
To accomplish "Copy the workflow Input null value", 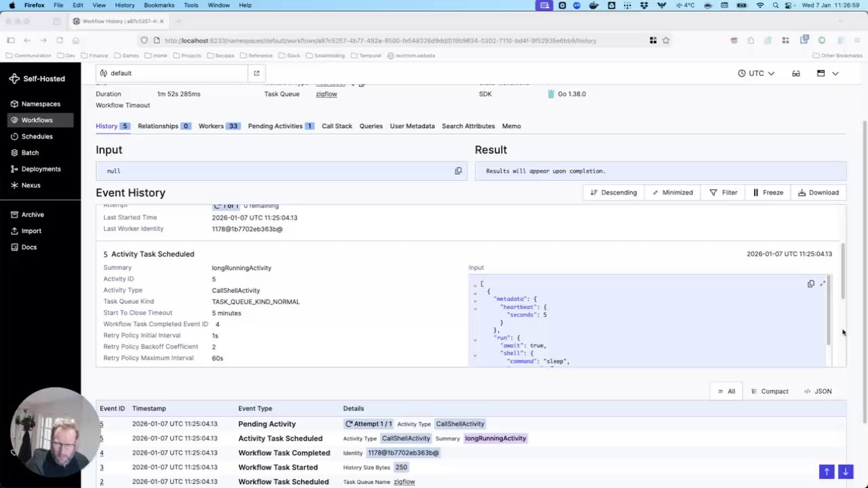I will click(458, 171).
